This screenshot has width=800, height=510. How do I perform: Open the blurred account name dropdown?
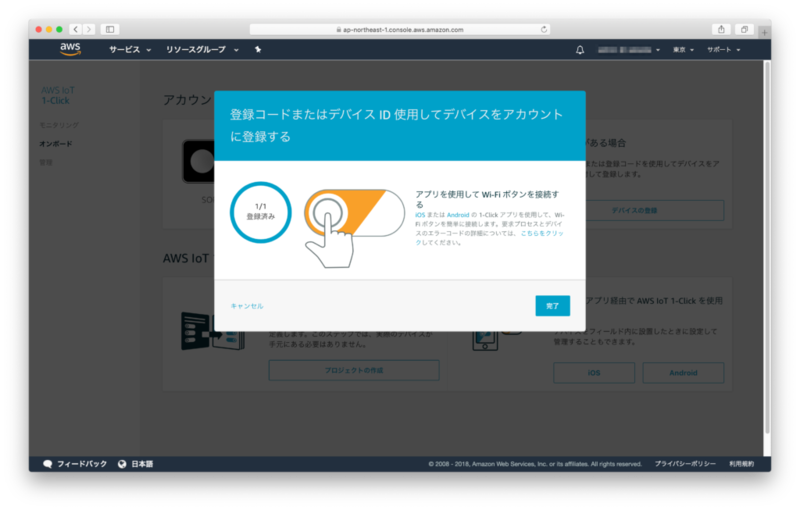pyautogui.click(x=629, y=50)
